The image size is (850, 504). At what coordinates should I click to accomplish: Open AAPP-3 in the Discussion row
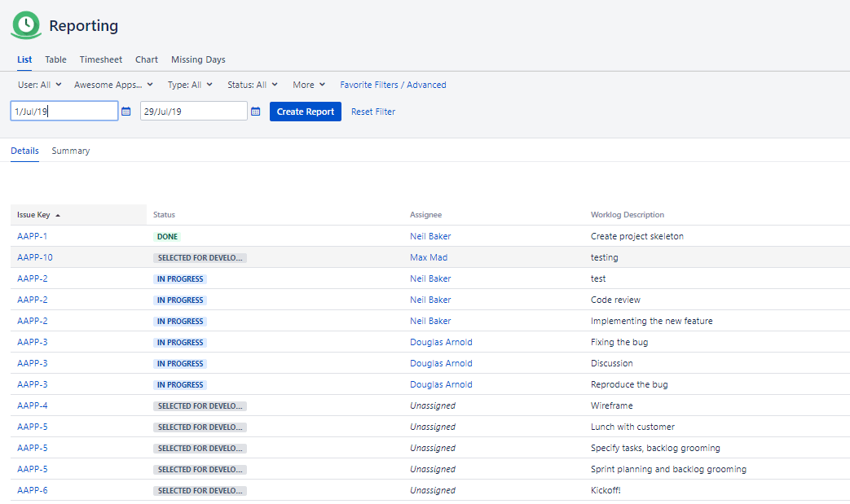[x=32, y=363]
